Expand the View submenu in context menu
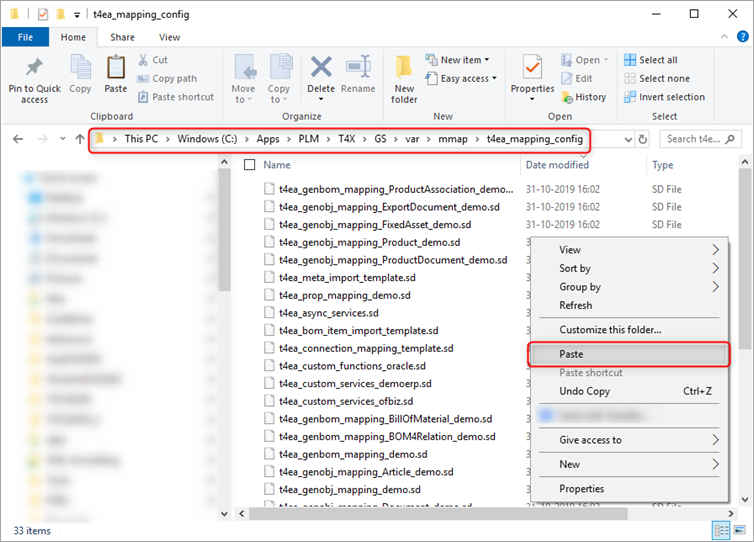754x542 pixels. tap(629, 250)
